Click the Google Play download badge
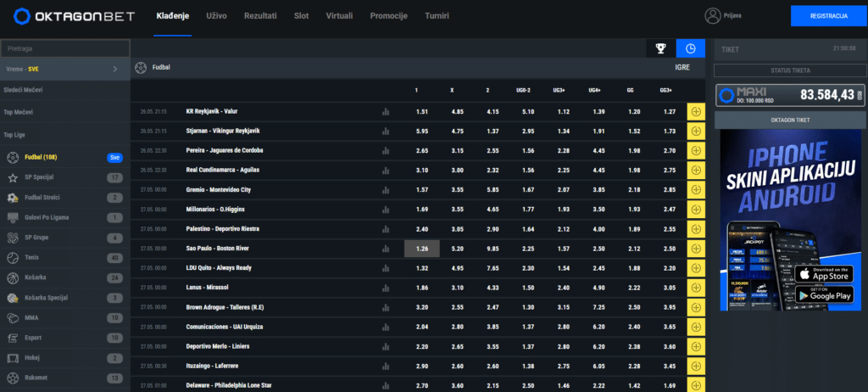Screen dimensions: 868x392 (x=824, y=294)
